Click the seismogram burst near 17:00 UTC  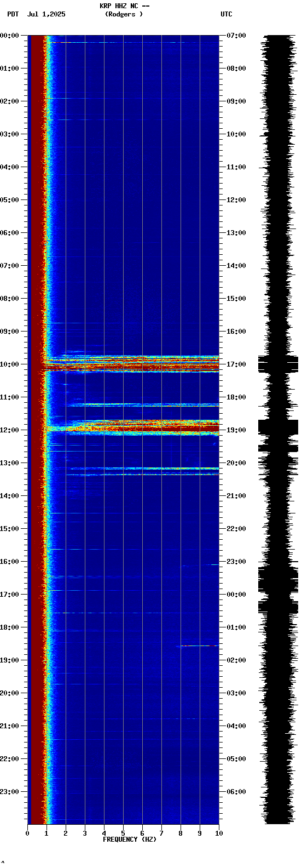point(278,364)
